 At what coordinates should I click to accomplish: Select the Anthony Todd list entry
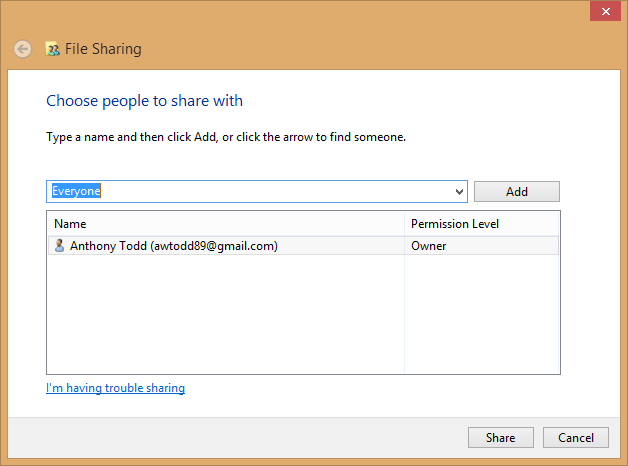click(173, 246)
